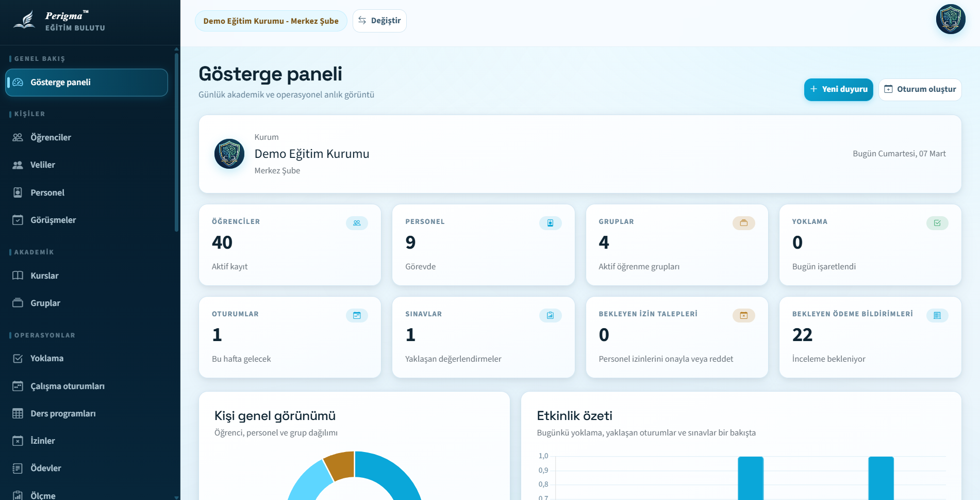This screenshot has width=980, height=500.
Task: Open Çalışma oturumları in sidebar
Action: (x=67, y=386)
